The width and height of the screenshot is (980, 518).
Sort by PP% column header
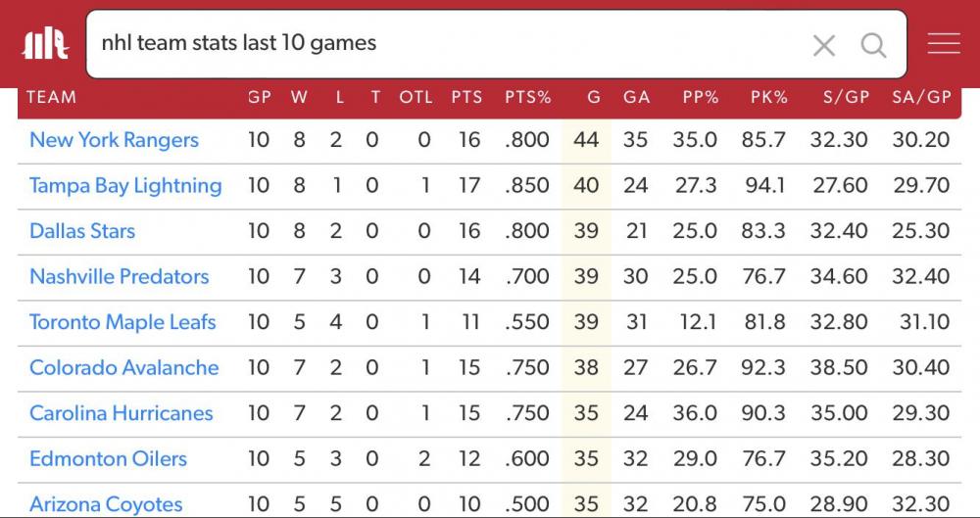(x=701, y=97)
